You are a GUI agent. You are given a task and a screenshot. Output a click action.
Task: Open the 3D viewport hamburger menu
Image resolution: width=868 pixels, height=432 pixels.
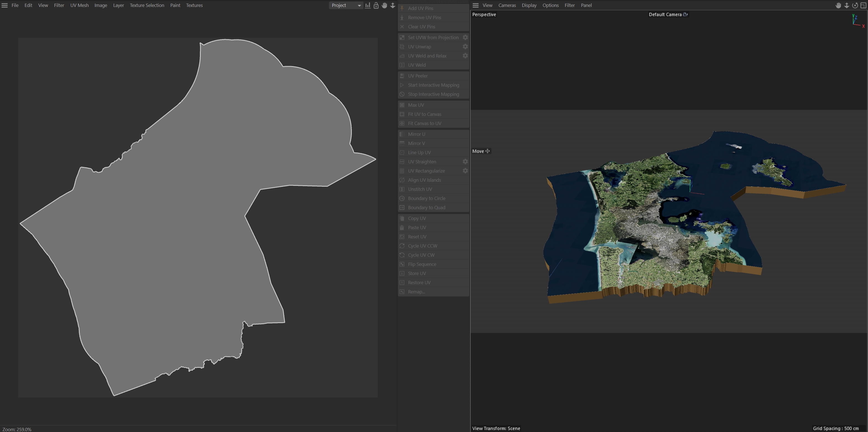(475, 5)
